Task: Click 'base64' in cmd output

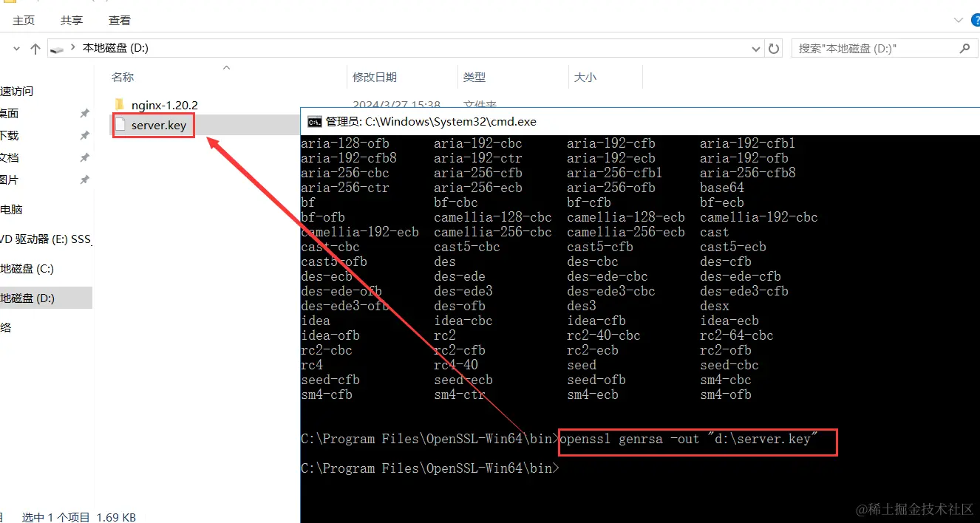Action: click(x=722, y=188)
